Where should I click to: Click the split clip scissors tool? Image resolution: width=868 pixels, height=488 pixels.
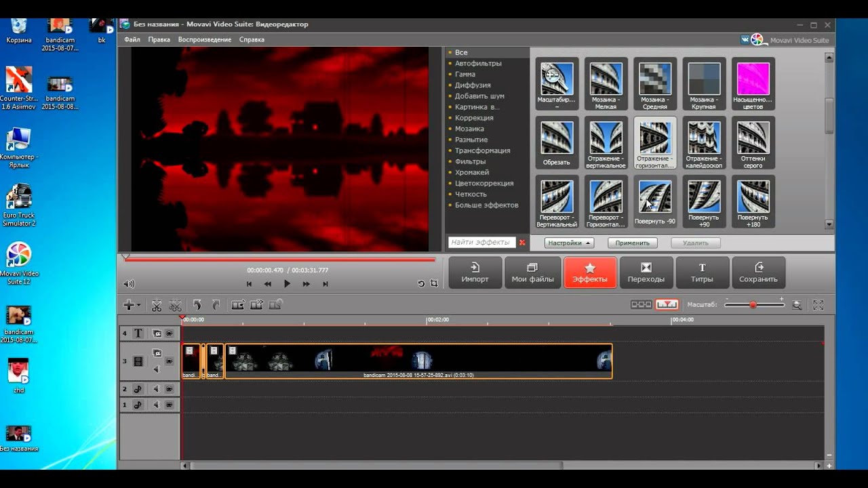tap(157, 305)
